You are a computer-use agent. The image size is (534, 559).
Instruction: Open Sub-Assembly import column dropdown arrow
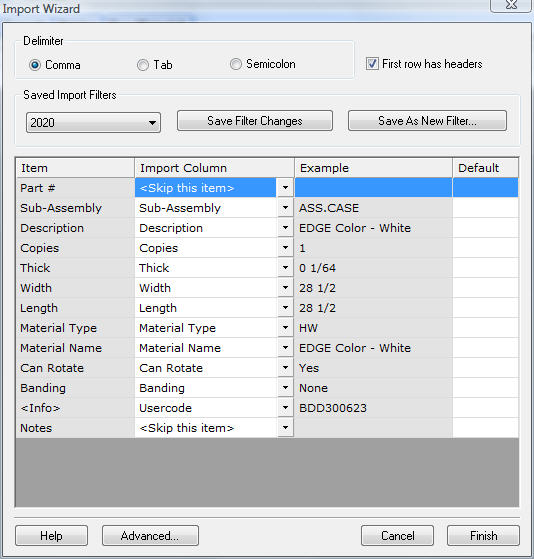[x=285, y=207]
